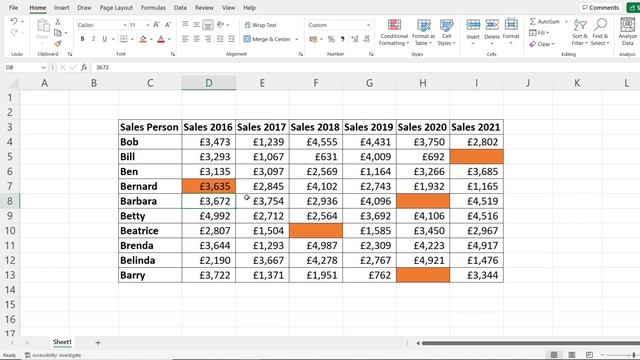The width and height of the screenshot is (640, 360).
Task: Switch to the Review tab
Action: 204,8
